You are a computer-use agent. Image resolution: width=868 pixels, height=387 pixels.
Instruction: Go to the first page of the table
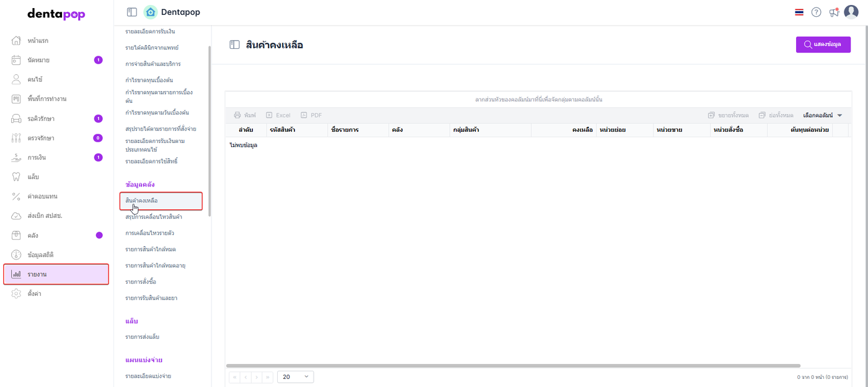[x=234, y=376]
